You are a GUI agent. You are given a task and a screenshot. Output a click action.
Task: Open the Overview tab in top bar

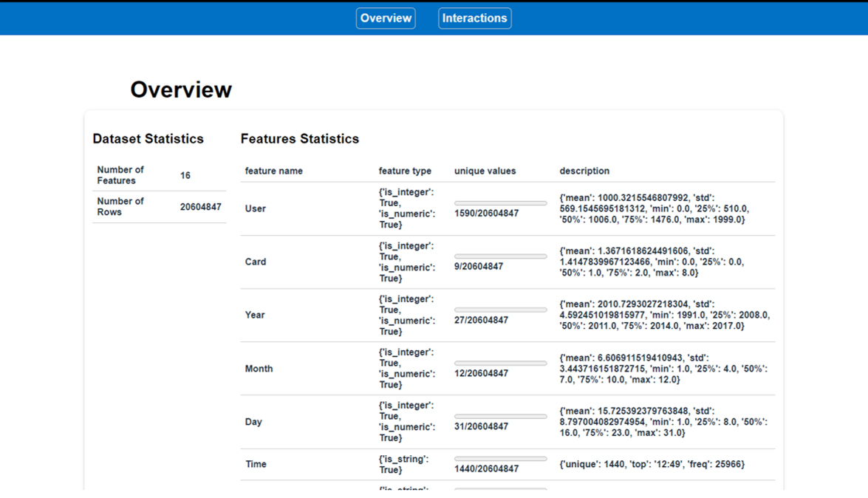(386, 18)
